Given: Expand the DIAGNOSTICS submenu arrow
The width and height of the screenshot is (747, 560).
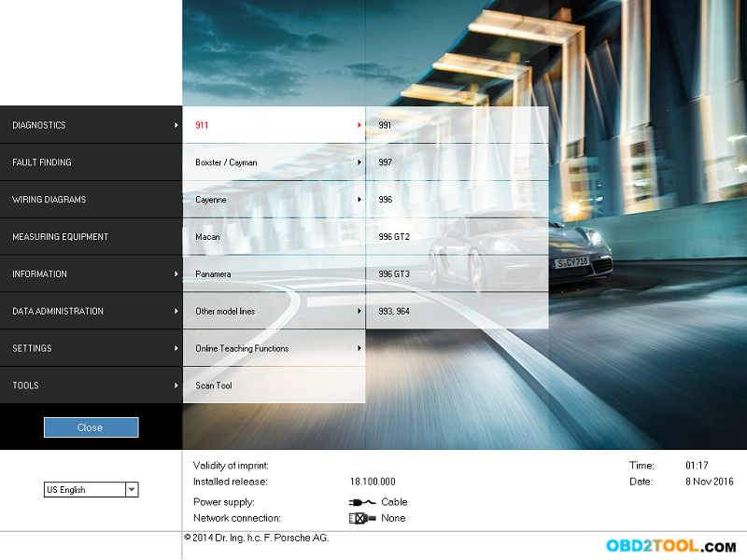Looking at the screenshot, I should 176,125.
